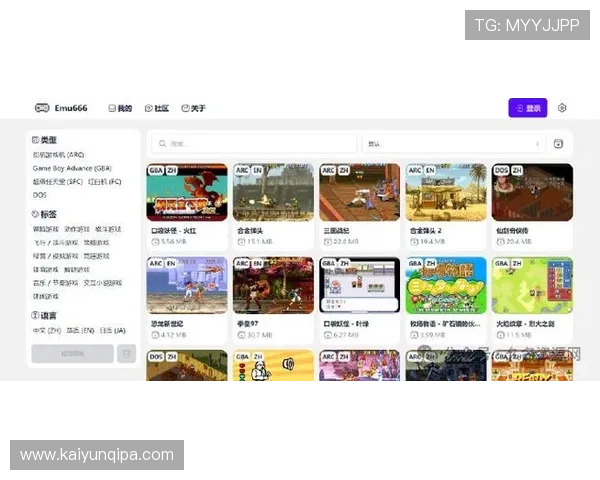
Task: Open the 拳皇97 game thumbnail
Action: pos(273,285)
